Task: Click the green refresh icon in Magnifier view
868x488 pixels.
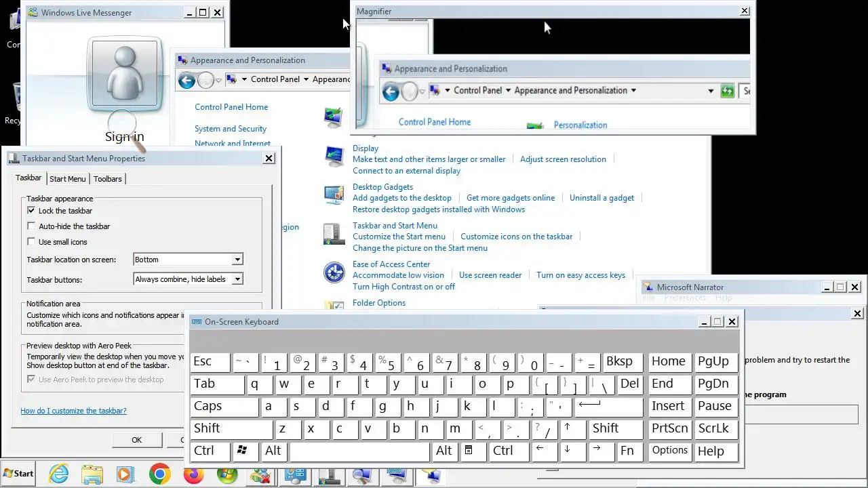Action: (x=728, y=91)
